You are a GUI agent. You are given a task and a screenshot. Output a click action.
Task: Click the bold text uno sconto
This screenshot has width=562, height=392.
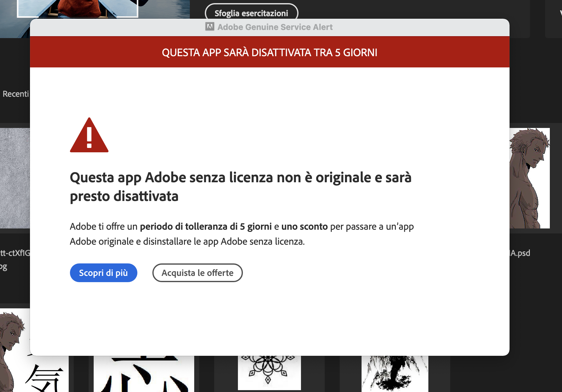pyautogui.click(x=304, y=226)
